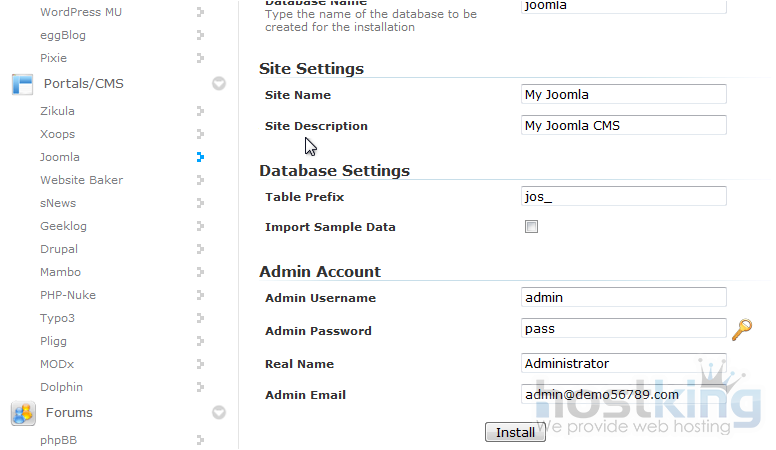Click the arrow icon beside Dolphin

(x=200, y=387)
